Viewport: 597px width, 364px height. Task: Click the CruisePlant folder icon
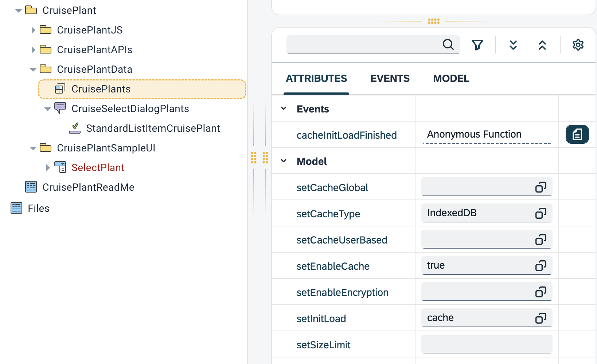(x=31, y=10)
